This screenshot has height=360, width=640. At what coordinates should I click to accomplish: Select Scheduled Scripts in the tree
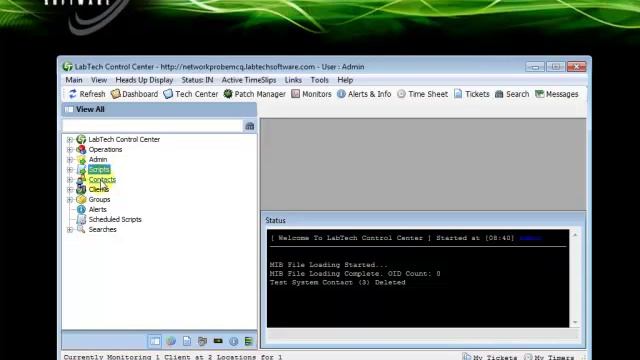coord(115,220)
